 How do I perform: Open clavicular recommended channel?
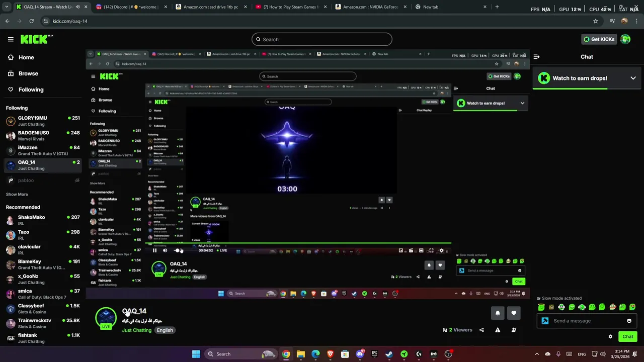tap(43, 249)
